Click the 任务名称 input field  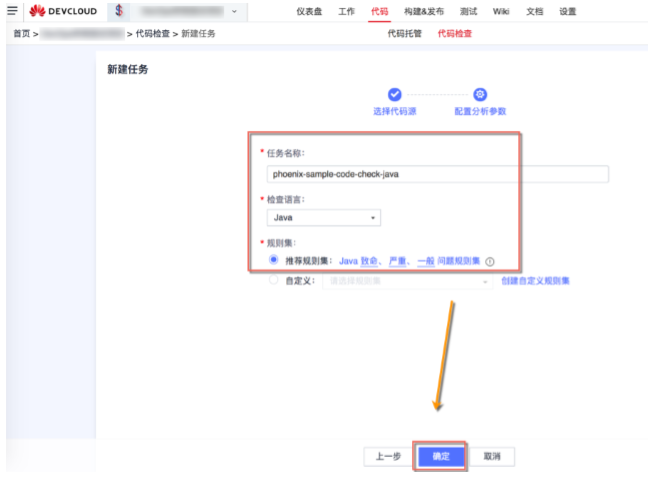(438, 174)
